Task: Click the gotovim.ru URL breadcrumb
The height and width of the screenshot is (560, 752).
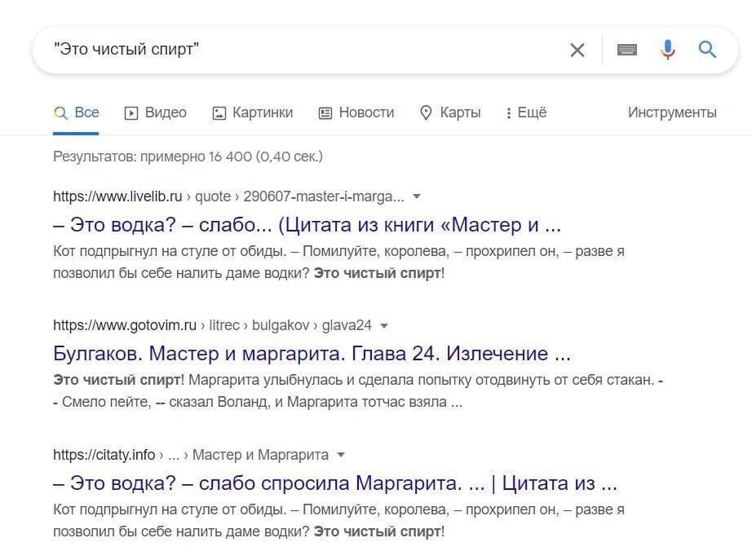Action: pyautogui.click(x=212, y=325)
